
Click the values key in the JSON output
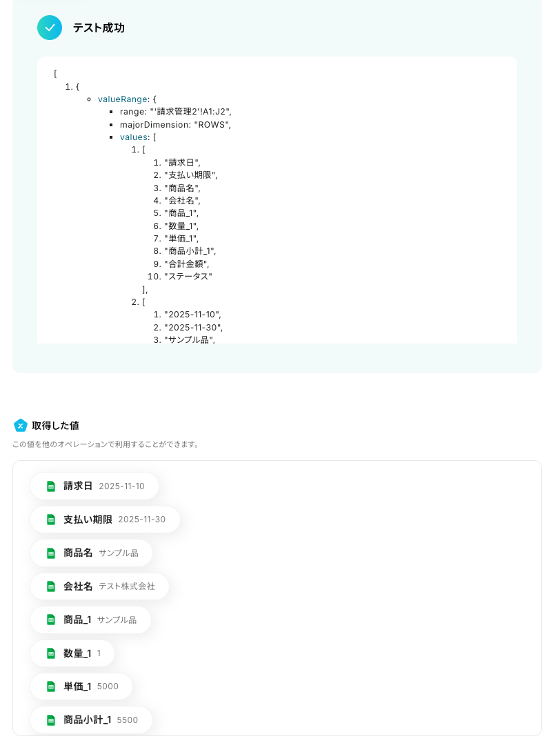coord(134,137)
